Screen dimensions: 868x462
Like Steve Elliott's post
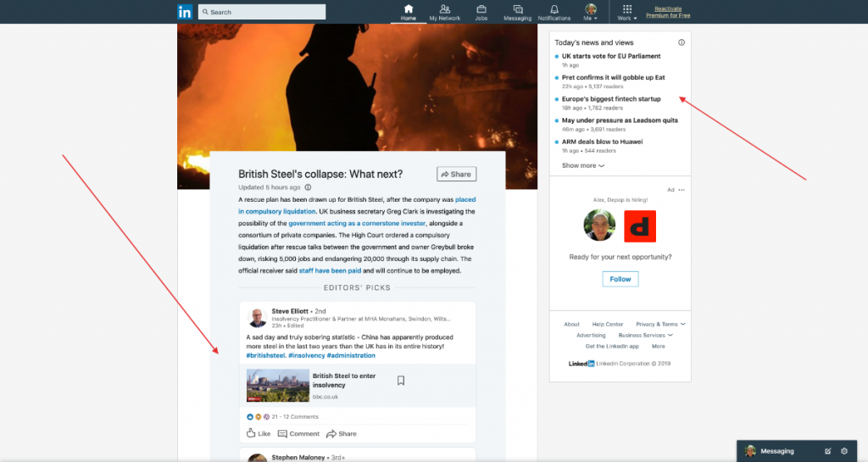coord(259,433)
